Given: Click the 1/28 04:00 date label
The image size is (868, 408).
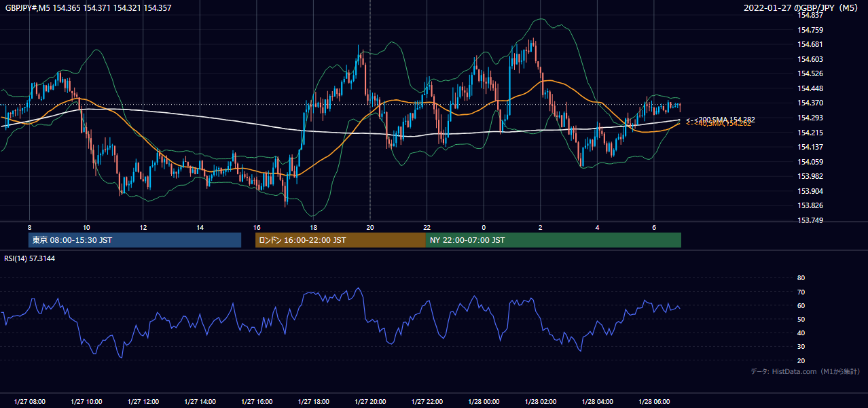Looking at the screenshot, I should point(598,402).
